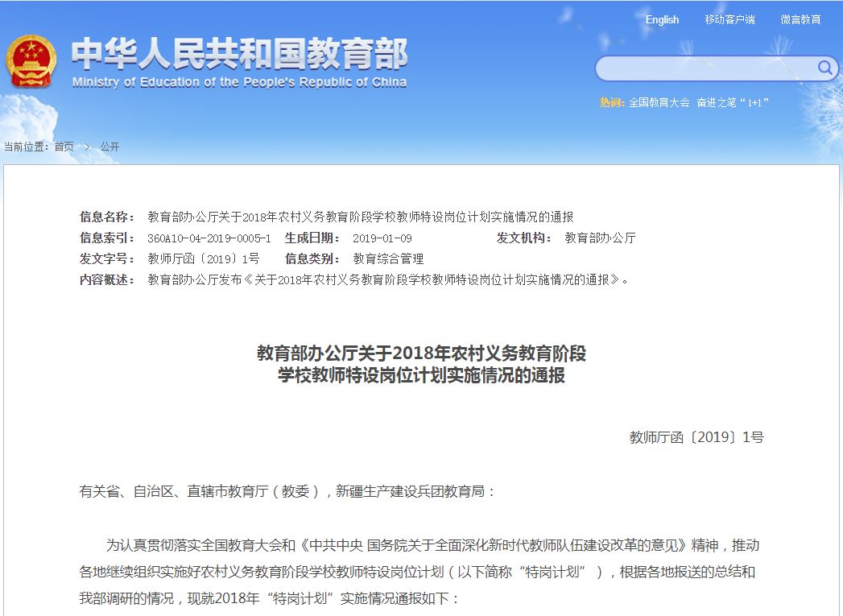This screenshot has height=616, width=843.
Task: Click the 内容概述 label
Action: [106, 280]
